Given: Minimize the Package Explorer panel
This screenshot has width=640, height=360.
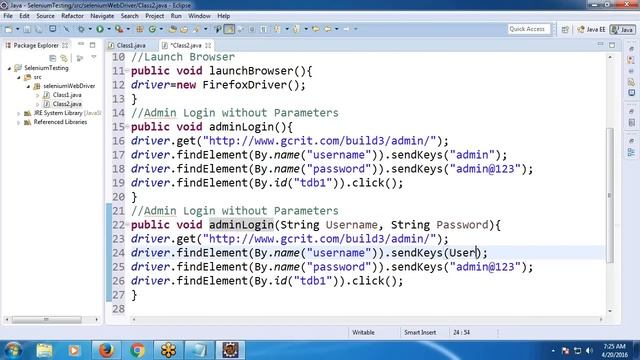Looking at the screenshot, I should 81,44.
